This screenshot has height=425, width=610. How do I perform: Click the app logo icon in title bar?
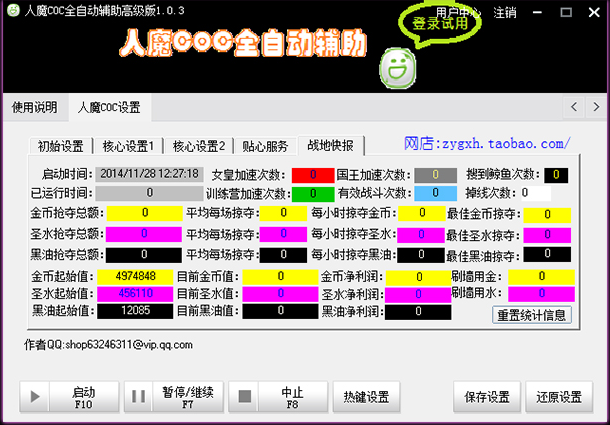(13, 10)
